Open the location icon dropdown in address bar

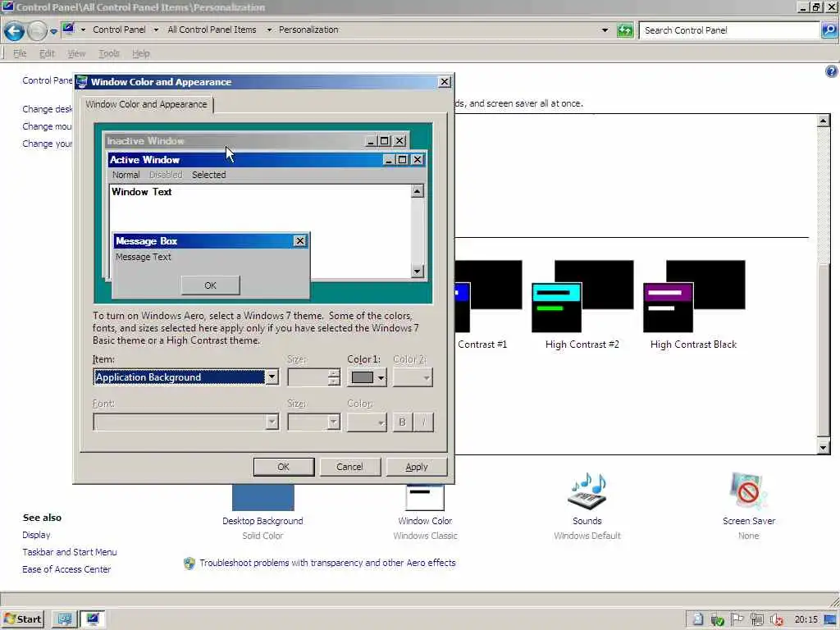(x=83, y=30)
